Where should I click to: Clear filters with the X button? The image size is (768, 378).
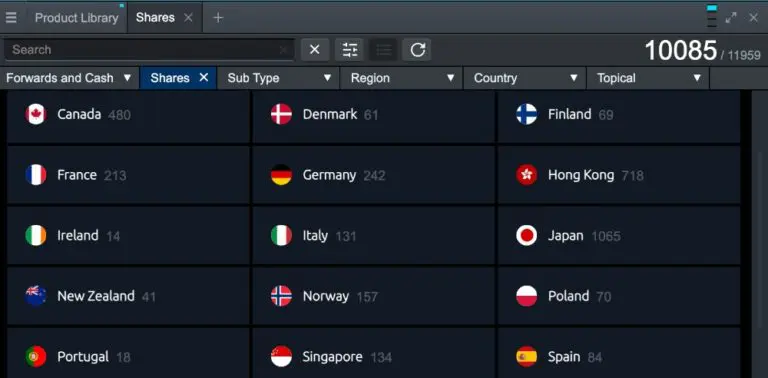[x=315, y=49]
